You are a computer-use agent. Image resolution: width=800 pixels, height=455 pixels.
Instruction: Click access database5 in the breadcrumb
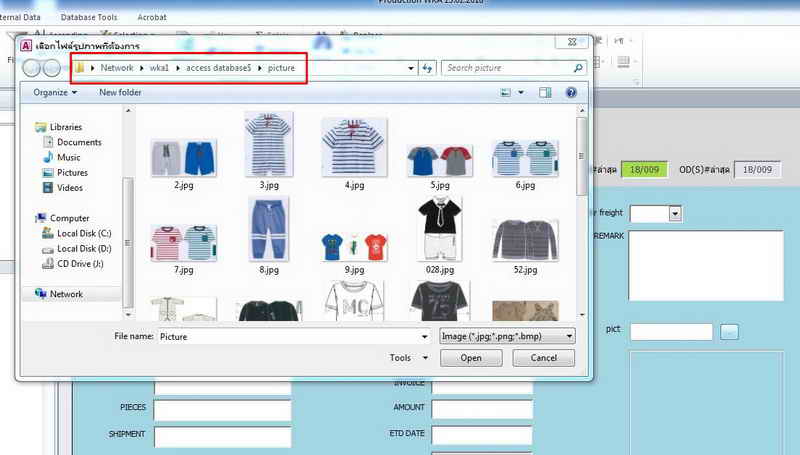tap(218, 68)
